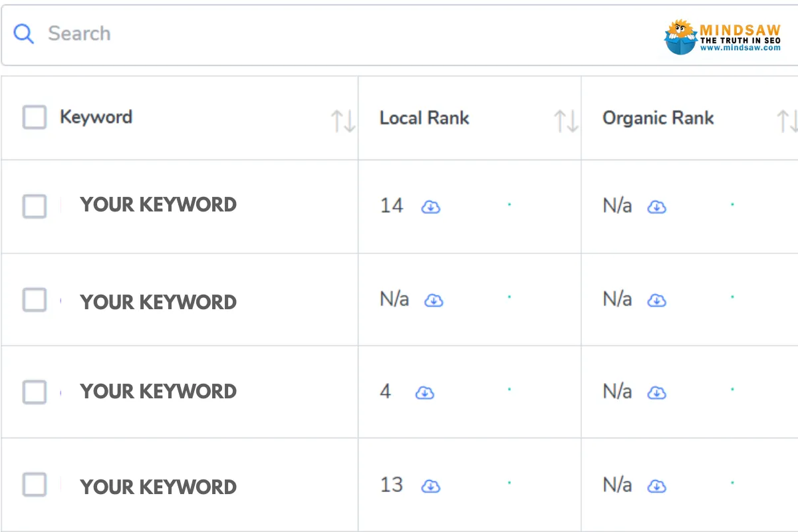Click the cloud icon beside Local Rank 4
The image size is (798, 532).
(425, 392)
